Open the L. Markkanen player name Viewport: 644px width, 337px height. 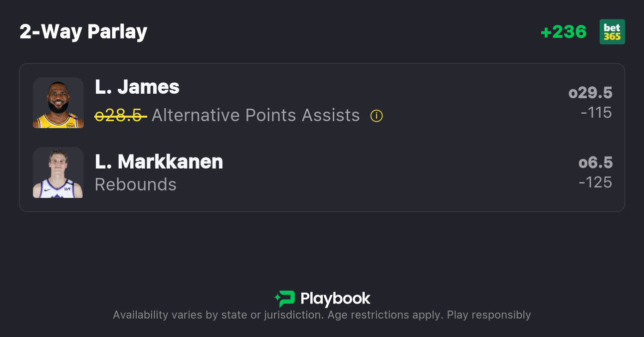click(159, 162)
